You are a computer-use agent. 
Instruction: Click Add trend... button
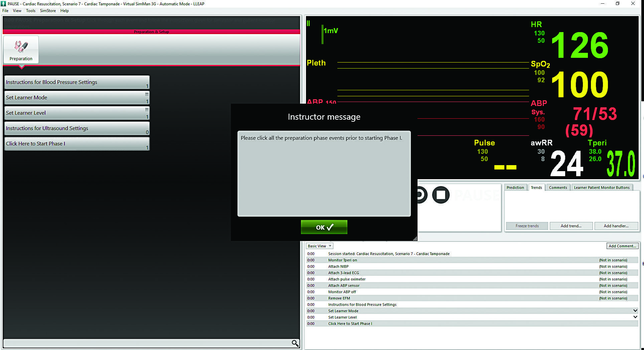click(571, 226)
